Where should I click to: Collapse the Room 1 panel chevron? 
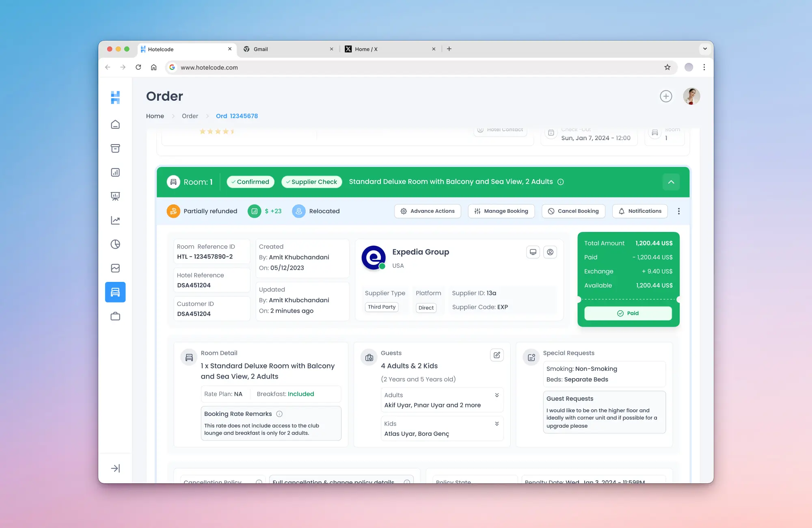[x=671, y=182]
